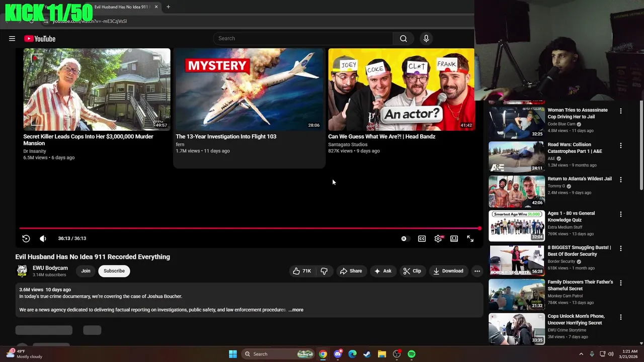Open File Explorer from the taskbar
Viewport: 644px width, 362px height.
[382, 354]
